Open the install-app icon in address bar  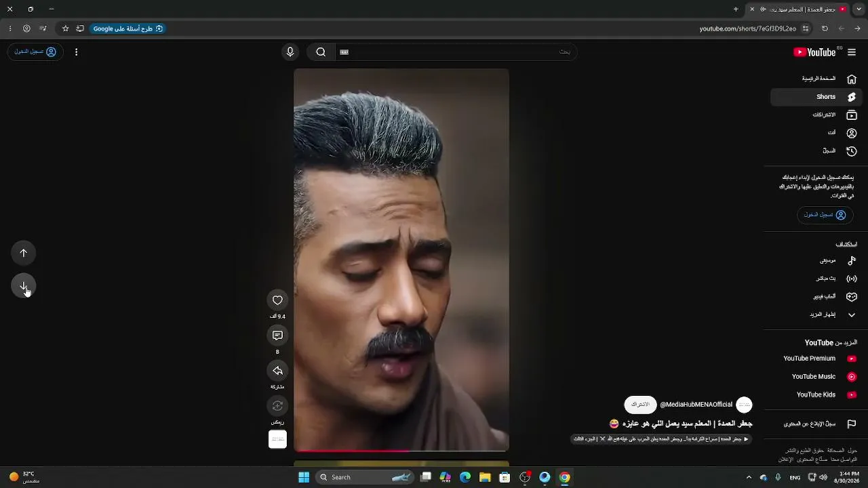(80, 28)
